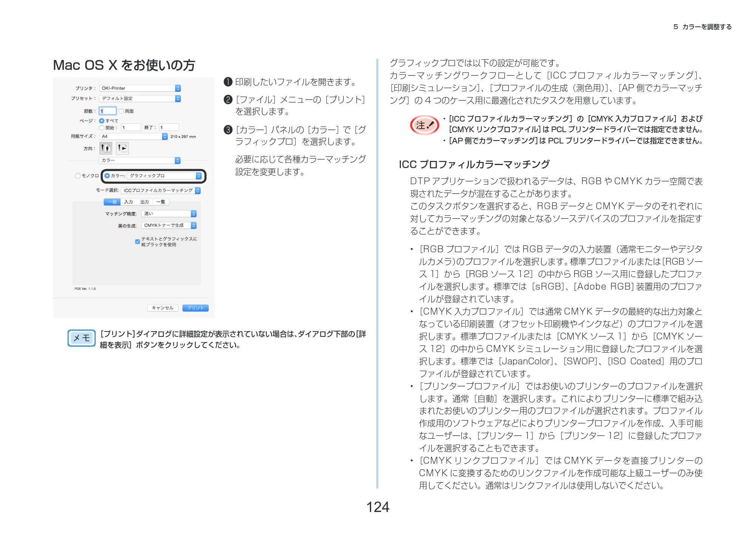
Task: Choose the モノクロ radio button
Action: [78, 176]
